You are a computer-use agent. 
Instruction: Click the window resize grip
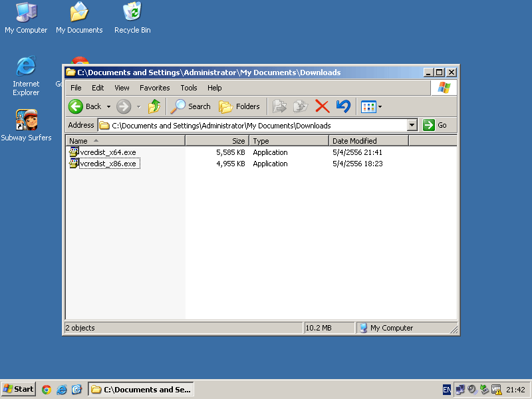click(x=454, y=329)
